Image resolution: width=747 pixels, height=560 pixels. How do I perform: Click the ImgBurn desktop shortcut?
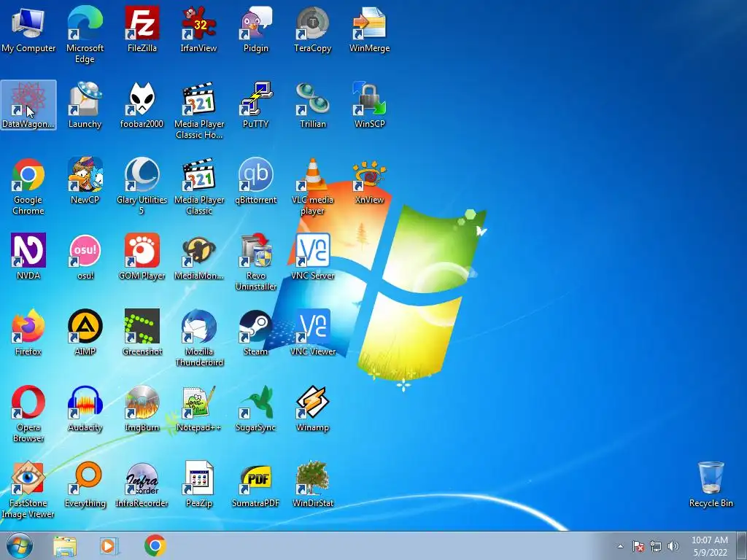click(x=142, y=408)
